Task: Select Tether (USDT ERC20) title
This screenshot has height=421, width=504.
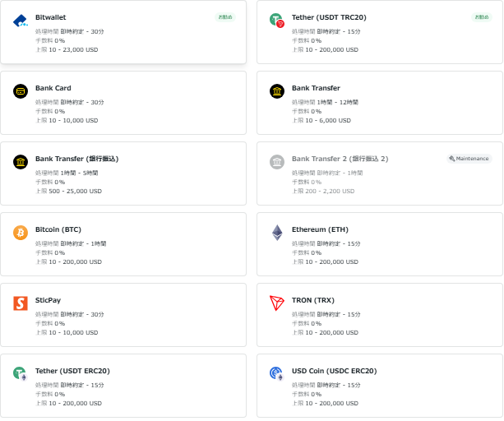Action: coord(72,371)
